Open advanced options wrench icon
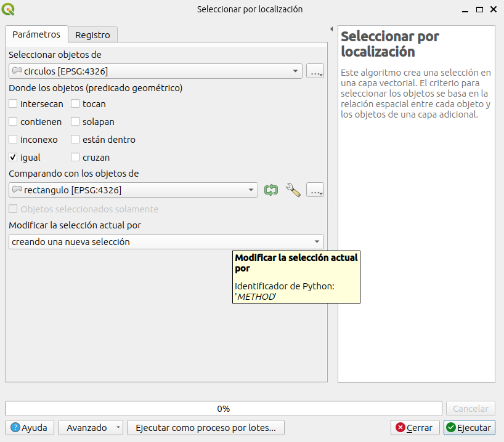This screenshot has width=504, height=442. coord(293,190)
